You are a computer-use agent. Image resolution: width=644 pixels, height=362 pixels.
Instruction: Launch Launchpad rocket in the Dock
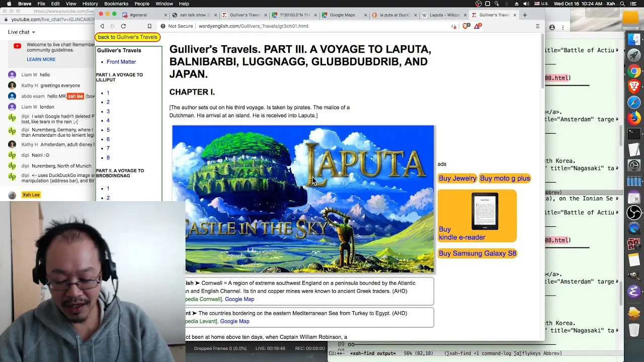point(634,55)
